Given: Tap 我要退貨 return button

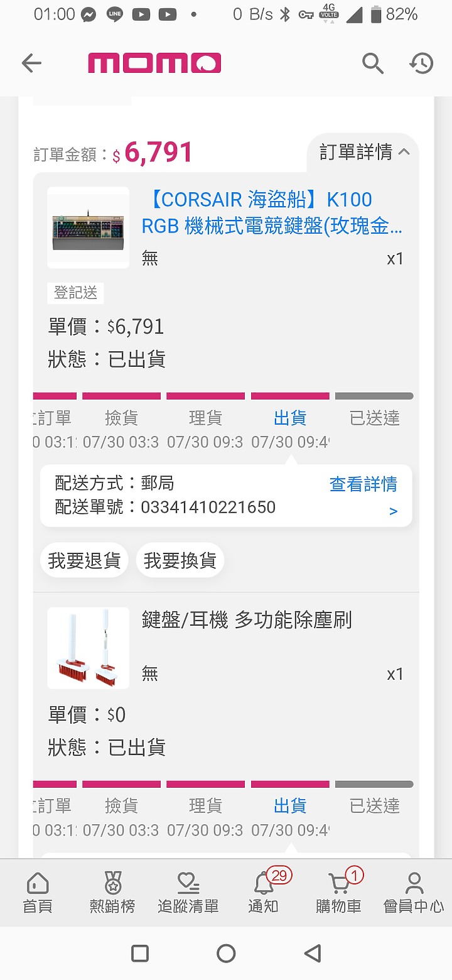Looking at the screenshot, I should [84, 560].
